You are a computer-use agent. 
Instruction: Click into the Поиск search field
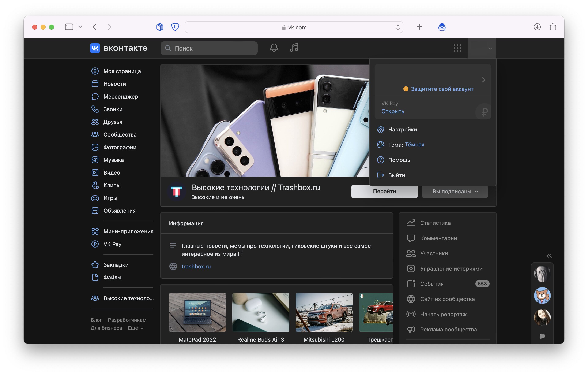(209, 48)
